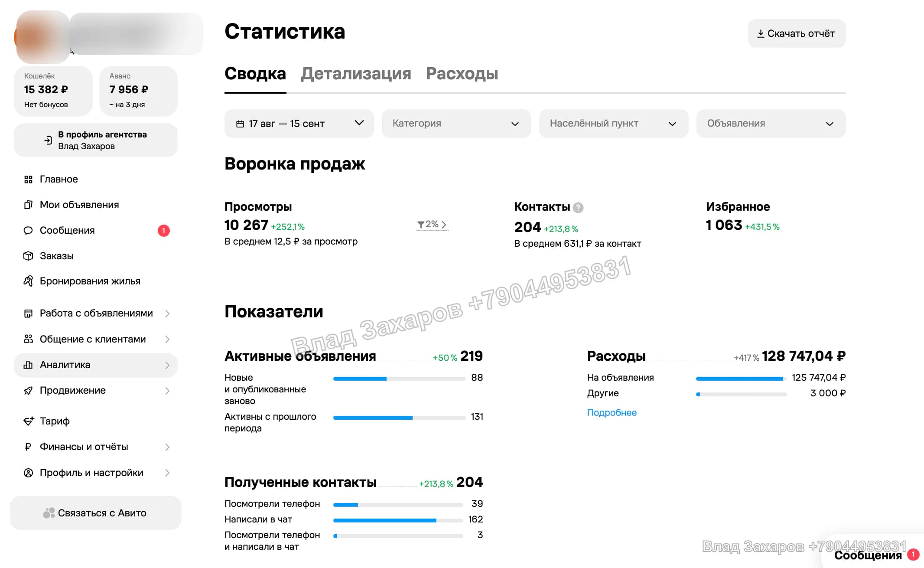Click the calendar icon in date filter
Image resolution: width=924 pixels, height=568 pixels.
[x=240, y=124]
